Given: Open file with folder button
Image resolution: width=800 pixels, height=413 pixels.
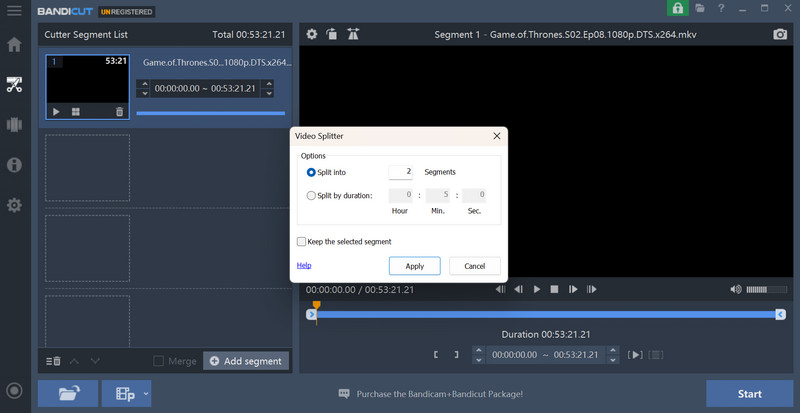Looking at the screenshot, I should [68, 394].
